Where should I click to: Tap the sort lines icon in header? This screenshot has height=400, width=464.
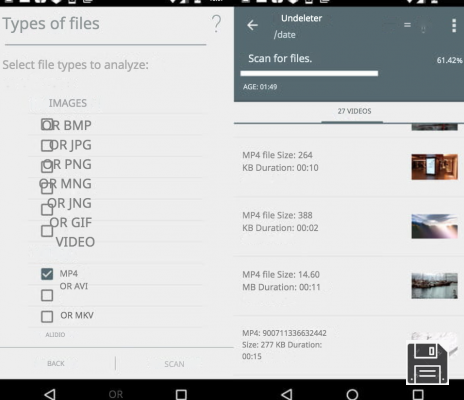pos(407,25)
